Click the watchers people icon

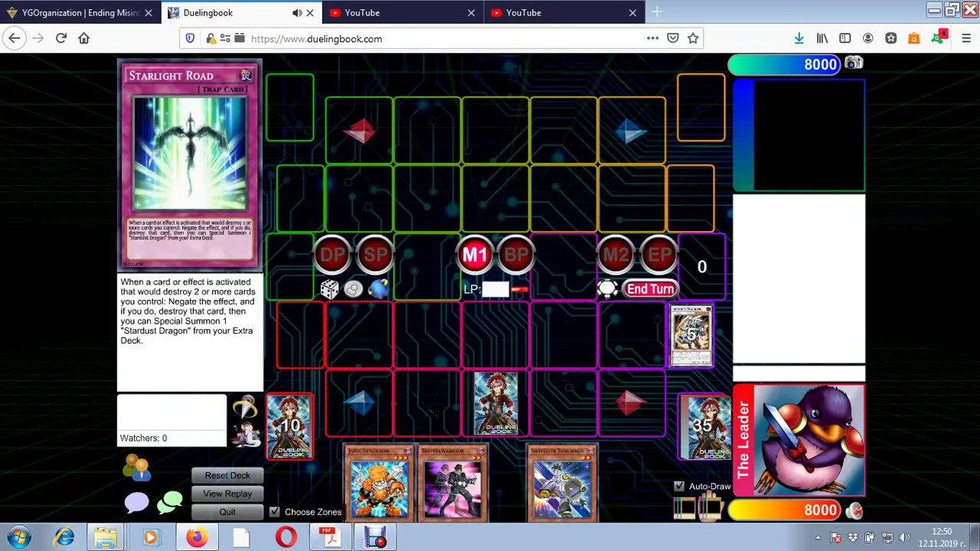click(137, 467)
